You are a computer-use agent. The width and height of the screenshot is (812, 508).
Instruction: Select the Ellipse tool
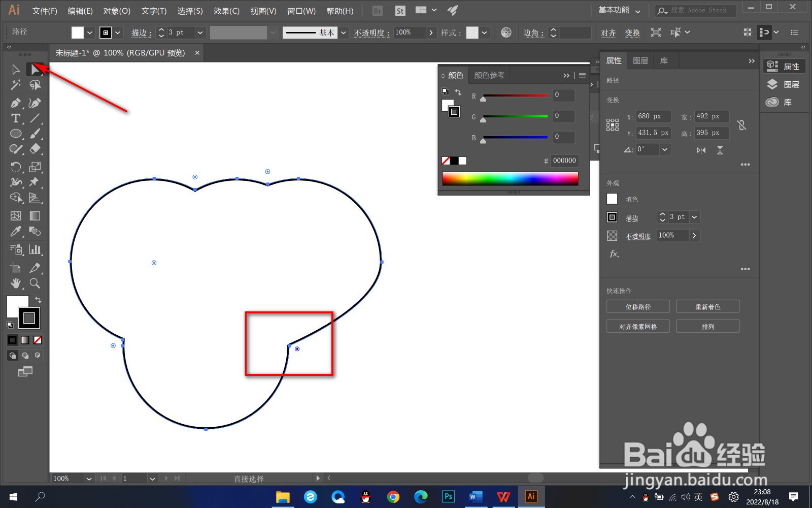click(16, 134)
